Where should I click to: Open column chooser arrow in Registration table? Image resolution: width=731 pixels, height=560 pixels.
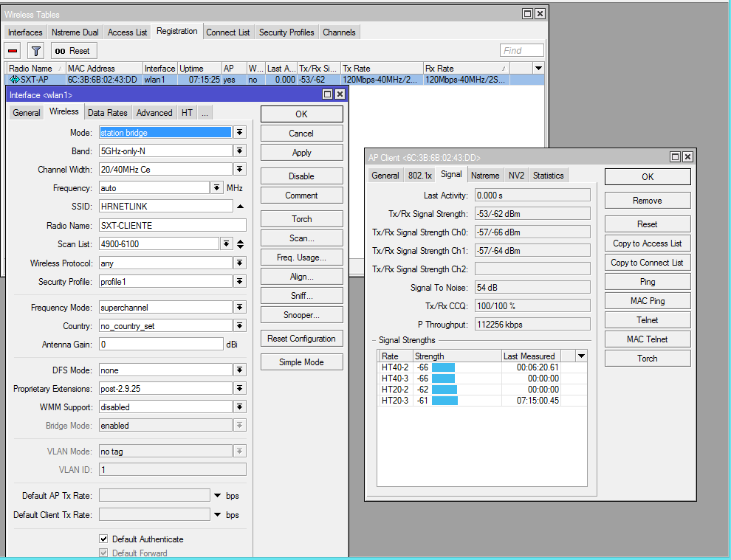tap(538, 68)
